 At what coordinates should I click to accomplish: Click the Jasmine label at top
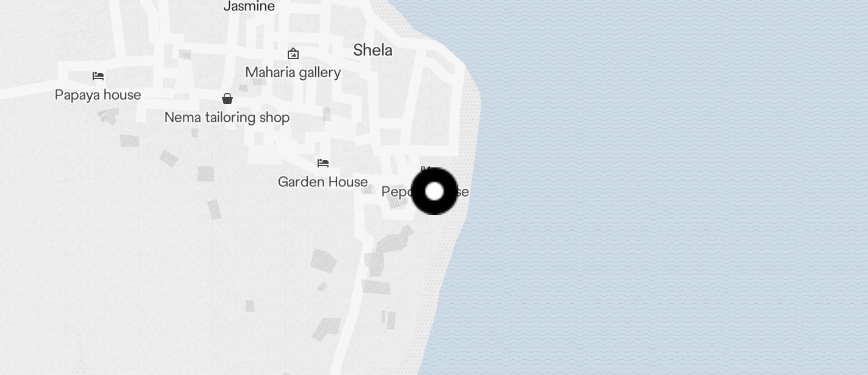pos(249,6)
